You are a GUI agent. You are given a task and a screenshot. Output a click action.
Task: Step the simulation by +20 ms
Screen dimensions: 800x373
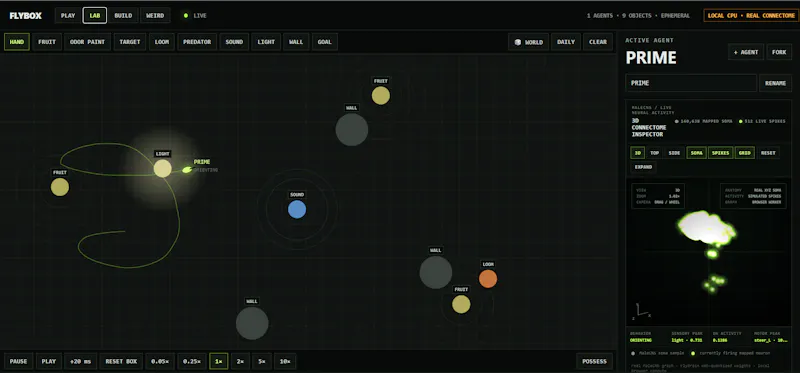81,361
